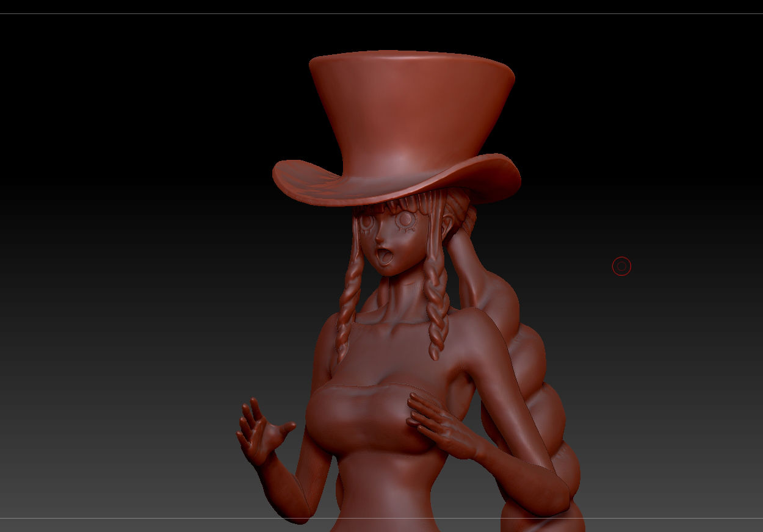Viewport: 763px width, 532px height.
Task: Click the hat's wide brim
Action: pyautogui.click(x=397, y=179)
